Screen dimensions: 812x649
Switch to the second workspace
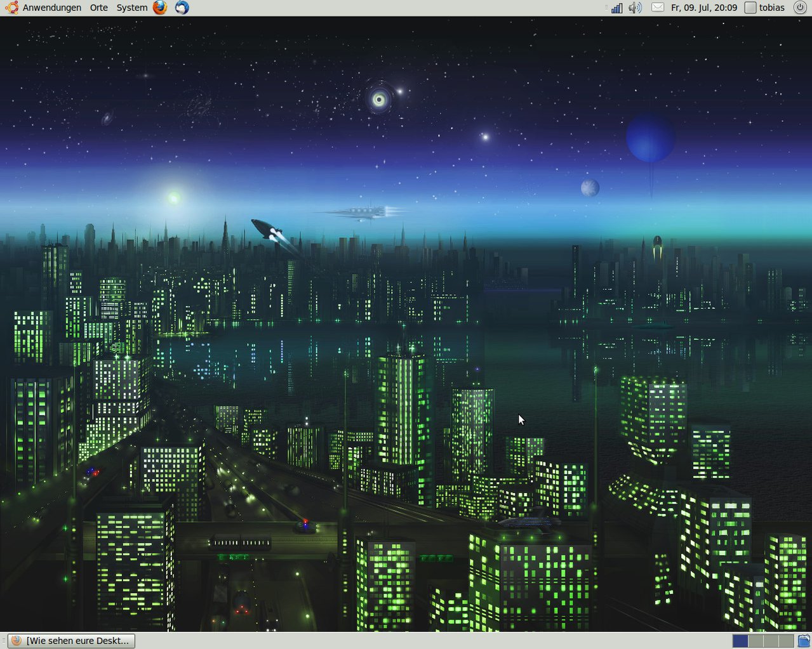[x=755, y=641]
